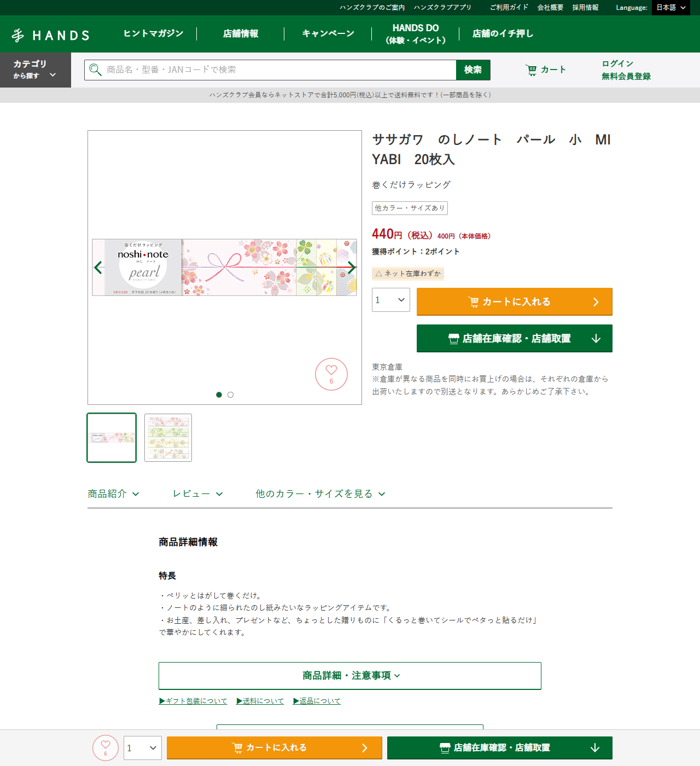Open ギフト包装について link
Screen dimensions: 700x766
[193, 701]
